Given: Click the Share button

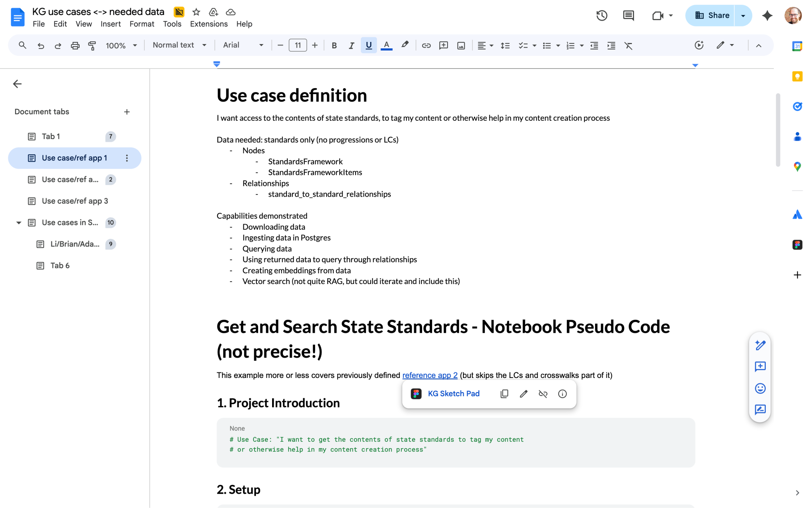Looking at the screenshot, I should (x=711, y=15).
